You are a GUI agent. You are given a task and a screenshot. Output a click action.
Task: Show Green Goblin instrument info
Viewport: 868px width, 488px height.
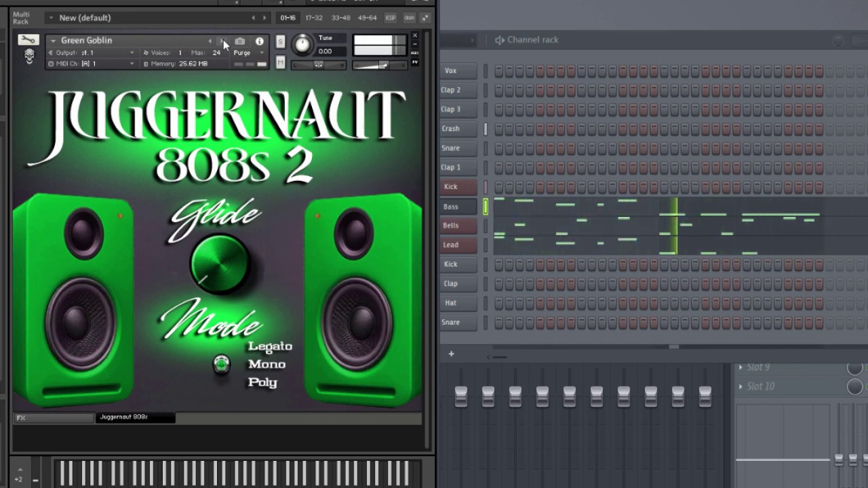(259, 41)
